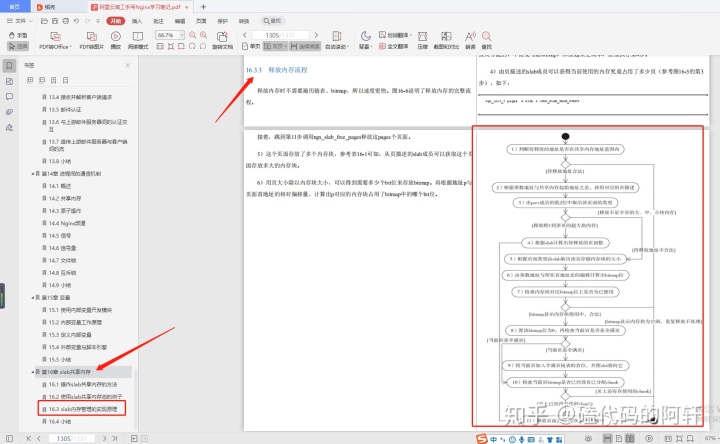The width and height of the screenshot is (720, 444).
Task: Show the comments side panel
Action: 9,96
